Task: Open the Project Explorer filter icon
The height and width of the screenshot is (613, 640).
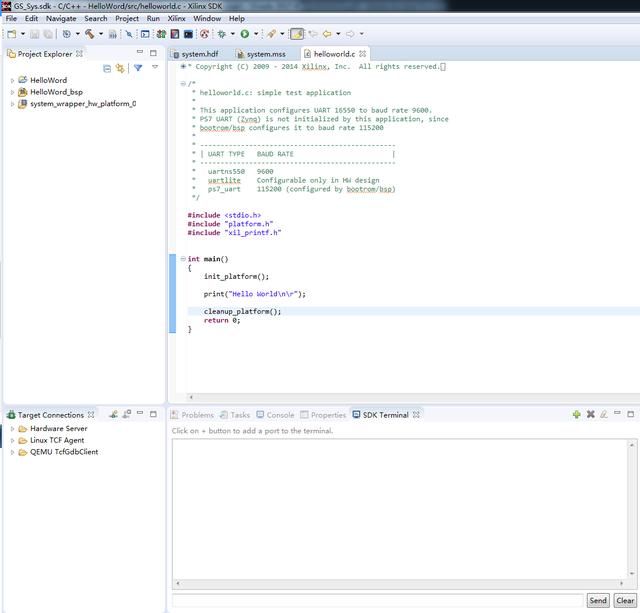Action: click(x=138, y=68)
